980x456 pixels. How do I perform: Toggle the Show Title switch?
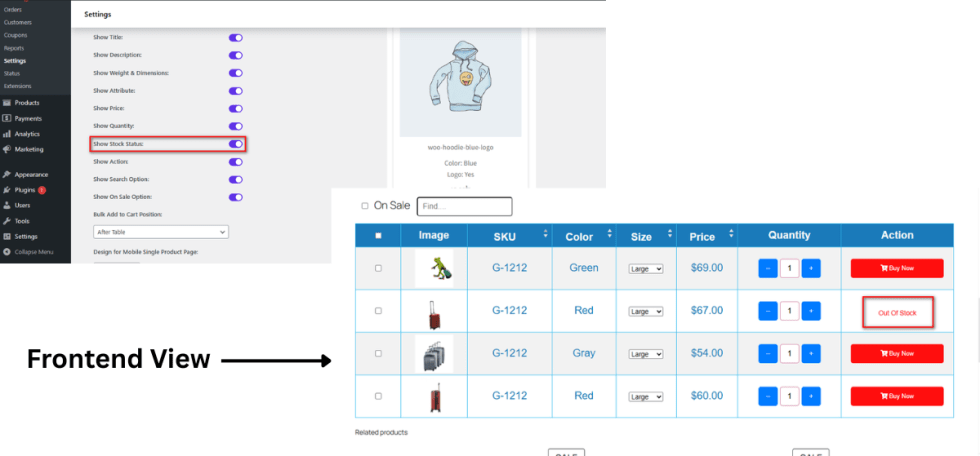pos(236,37)
